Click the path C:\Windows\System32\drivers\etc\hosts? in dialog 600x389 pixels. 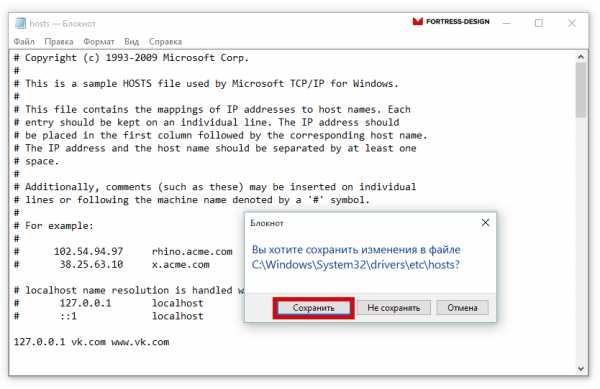click(355, 265)
